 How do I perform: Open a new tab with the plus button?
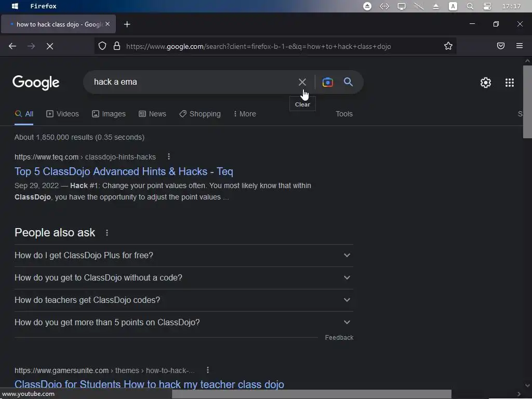coord(127,24)
